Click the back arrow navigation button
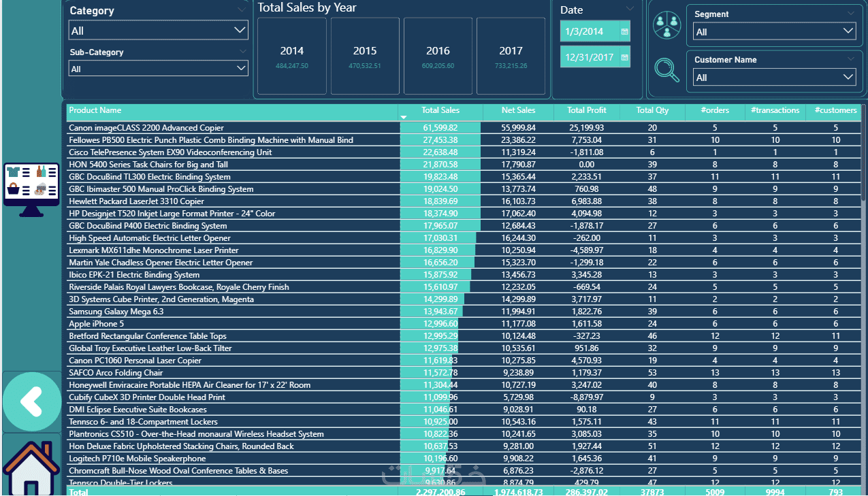The image size is (868, 496). coord(31,402)
